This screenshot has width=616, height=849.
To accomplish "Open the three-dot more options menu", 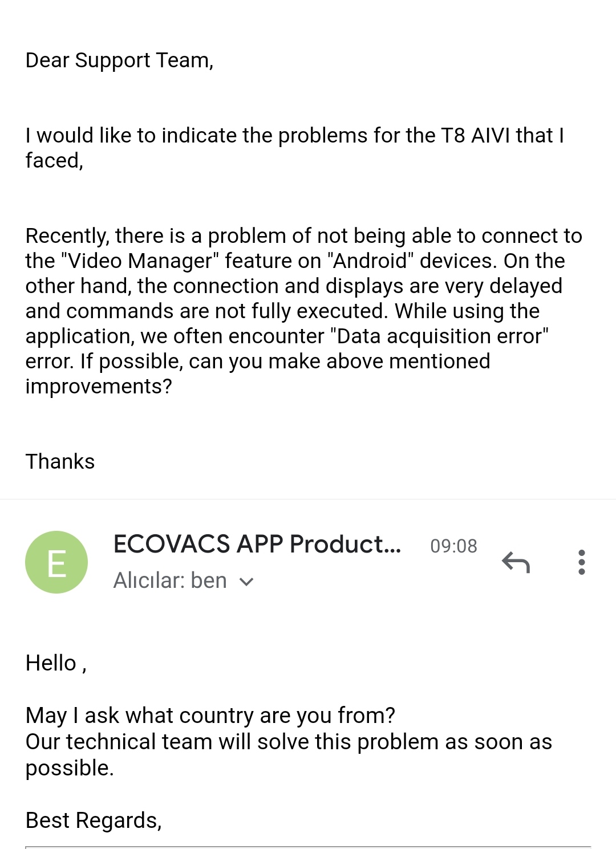I will point(581,562).
